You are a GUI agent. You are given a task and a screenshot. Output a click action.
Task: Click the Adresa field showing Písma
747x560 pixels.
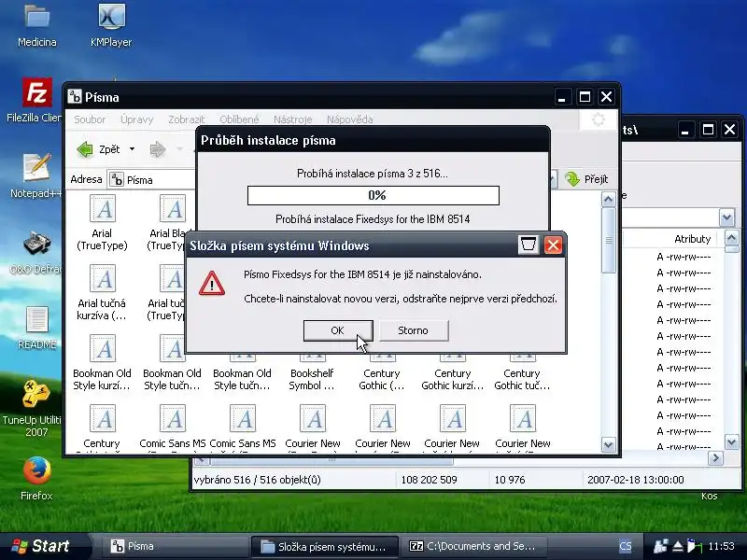[x=151, y=179]
